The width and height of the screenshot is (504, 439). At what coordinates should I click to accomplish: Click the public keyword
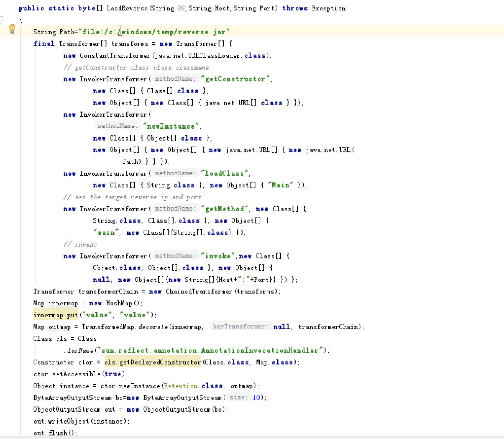point(31,9)
